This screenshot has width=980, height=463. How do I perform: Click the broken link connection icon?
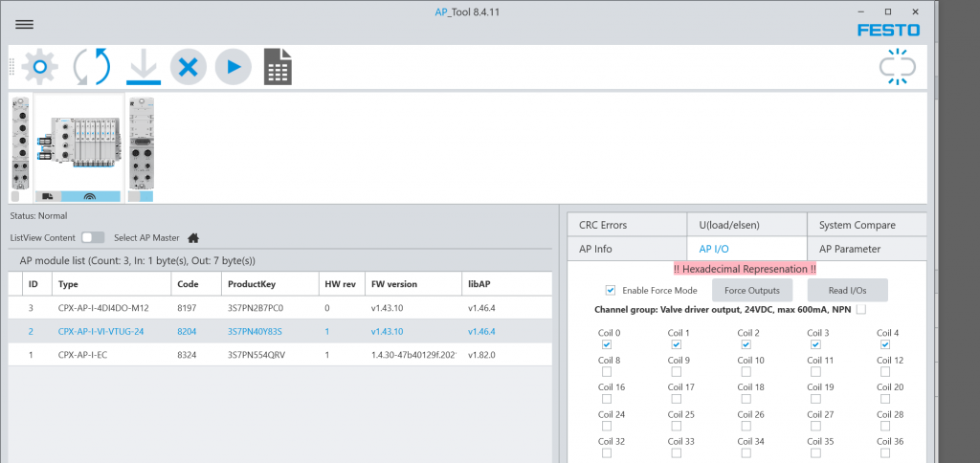(x=898, y=67)
